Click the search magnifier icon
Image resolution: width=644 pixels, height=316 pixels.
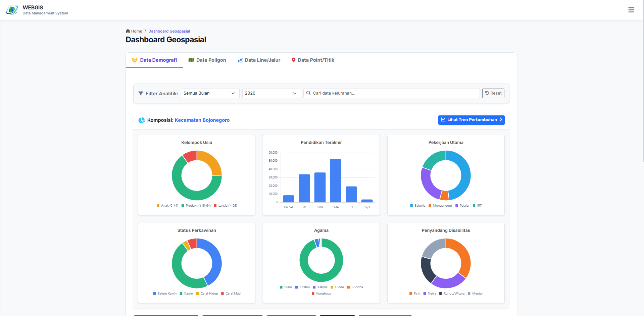coord(308,93)
